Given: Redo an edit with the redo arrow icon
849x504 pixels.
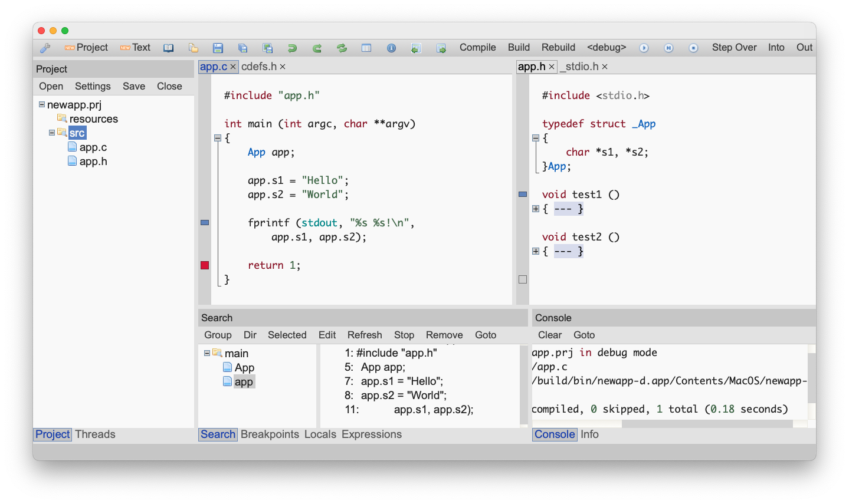Looking at the screenshot, I should tap(317, 48).
